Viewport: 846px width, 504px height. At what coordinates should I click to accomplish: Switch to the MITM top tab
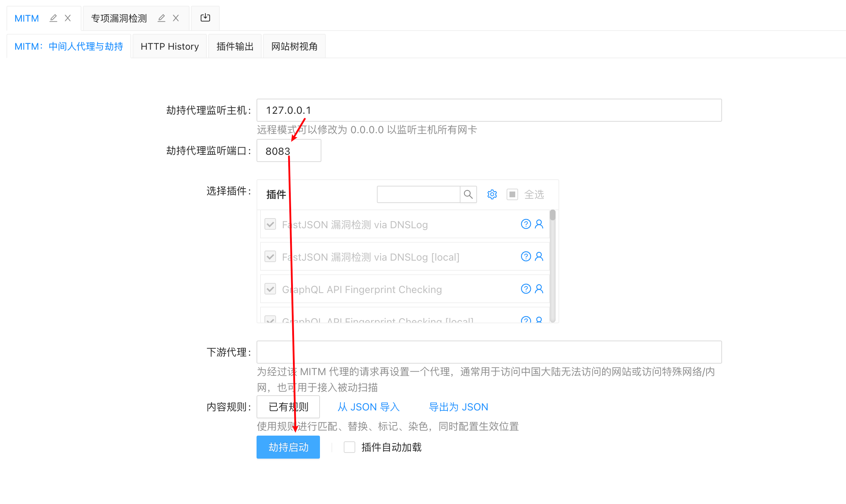tap(27, 18)
